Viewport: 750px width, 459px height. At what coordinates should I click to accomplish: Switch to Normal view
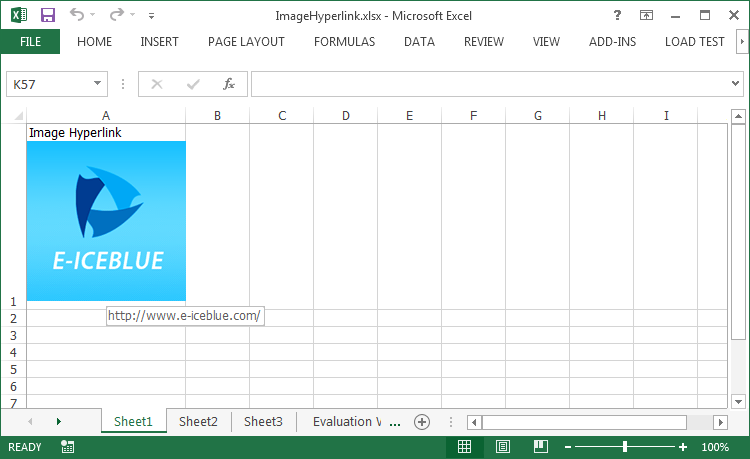pyautogui.click(x=464, y=447)
